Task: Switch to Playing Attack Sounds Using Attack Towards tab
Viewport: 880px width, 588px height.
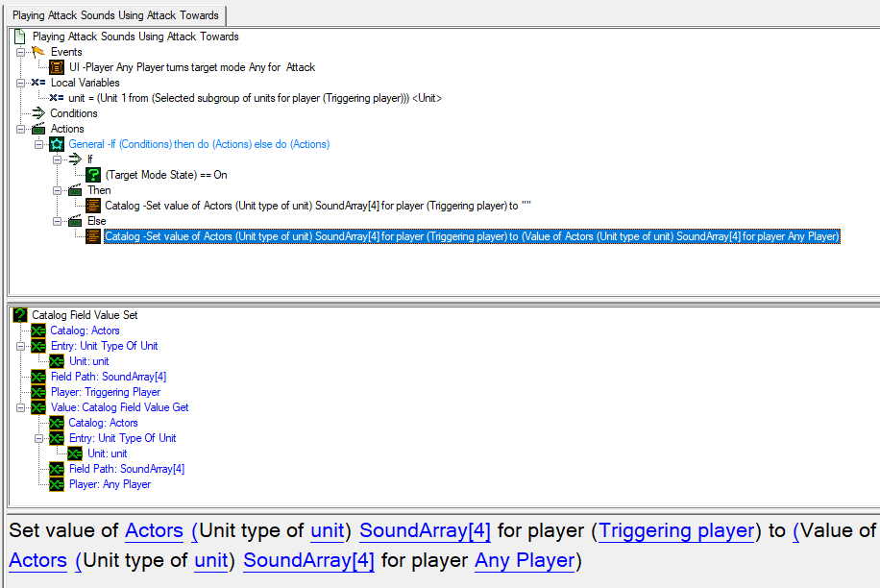Action: coord(115,15)
